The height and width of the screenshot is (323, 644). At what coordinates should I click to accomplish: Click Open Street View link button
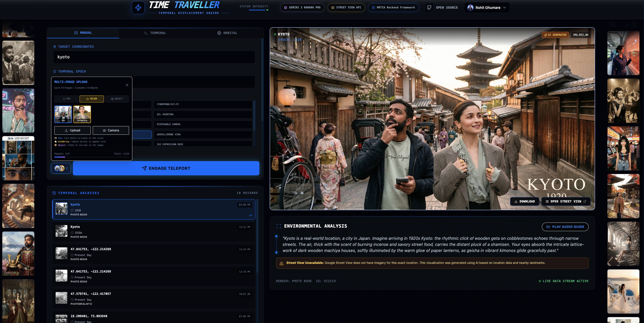566,201
